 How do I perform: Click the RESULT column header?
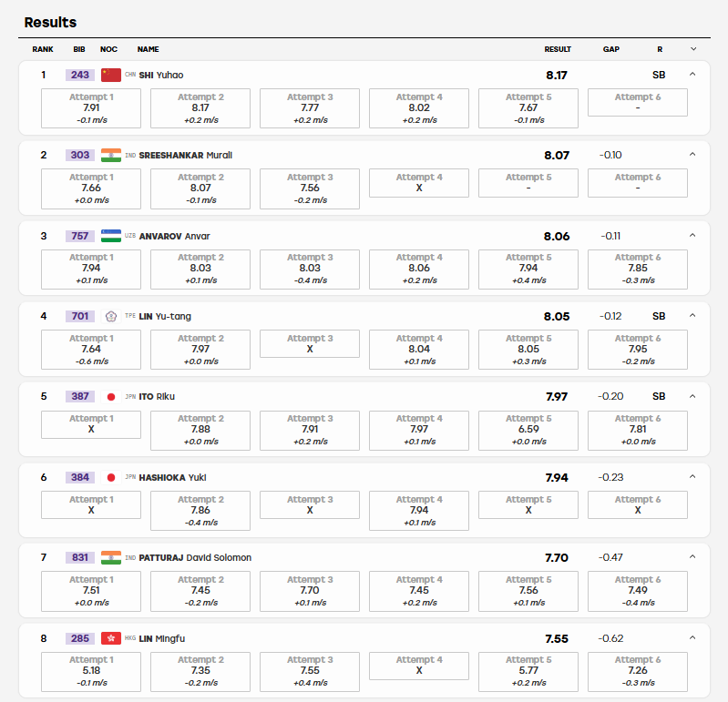pyautogui.click(x=558, y=49)
